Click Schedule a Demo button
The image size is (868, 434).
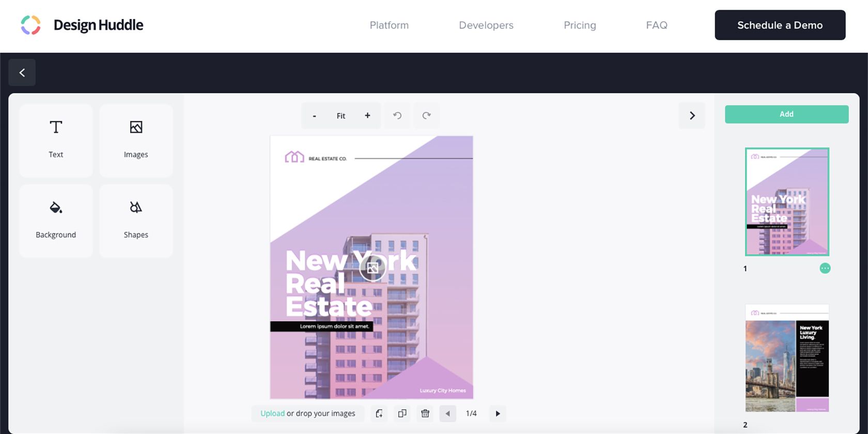pyautogui.click(x=780, y=25)
